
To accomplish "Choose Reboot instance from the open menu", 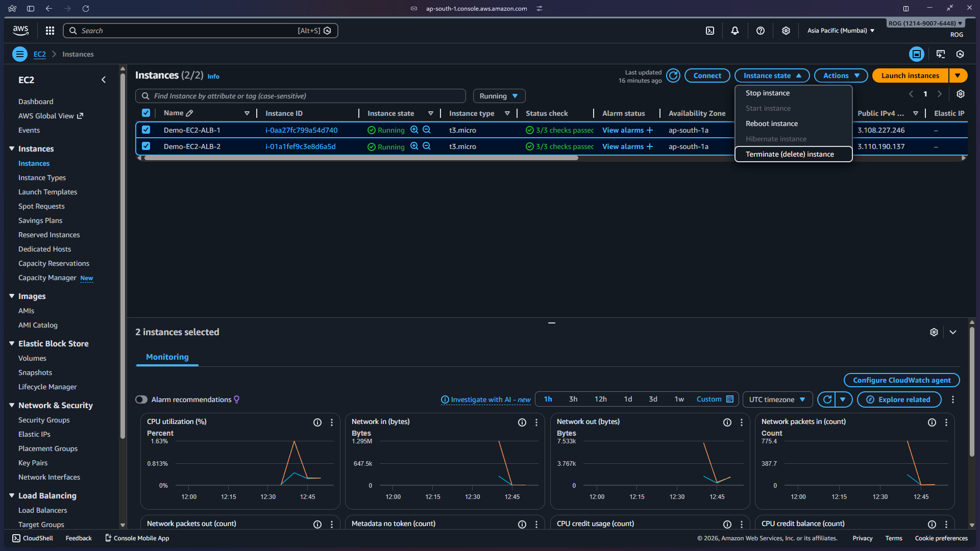I will [771, 123].
